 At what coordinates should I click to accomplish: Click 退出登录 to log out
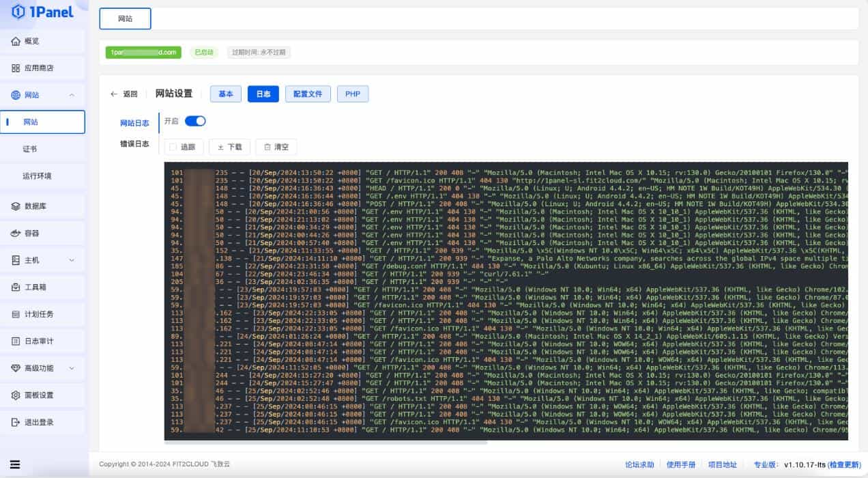(x=38, y=422)
